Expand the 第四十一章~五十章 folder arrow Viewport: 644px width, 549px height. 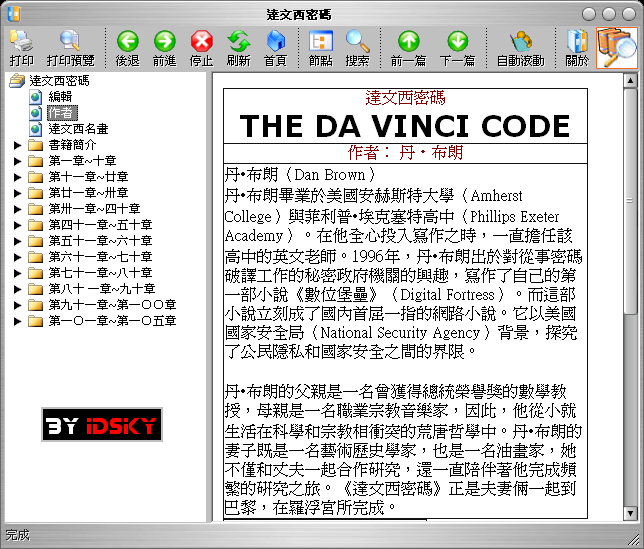click(17, 225)
